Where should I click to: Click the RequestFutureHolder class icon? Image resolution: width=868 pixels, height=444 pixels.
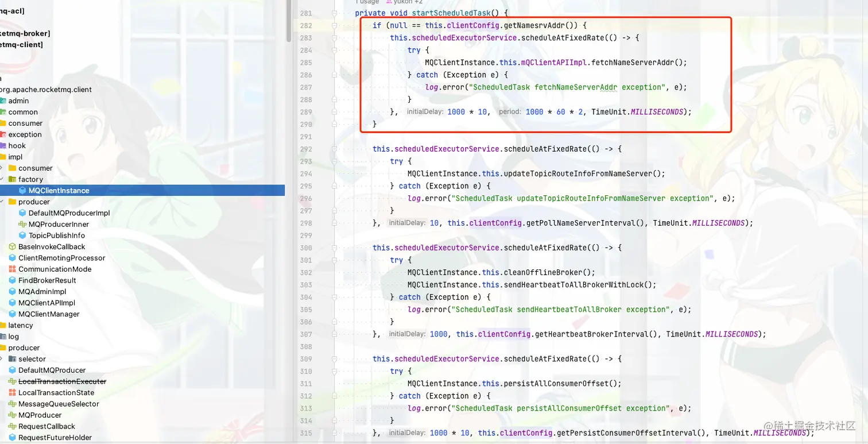[13, 437]
